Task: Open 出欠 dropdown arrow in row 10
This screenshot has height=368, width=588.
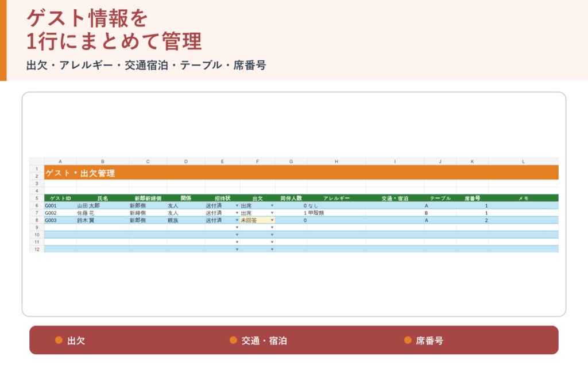Action: [272, 235]
